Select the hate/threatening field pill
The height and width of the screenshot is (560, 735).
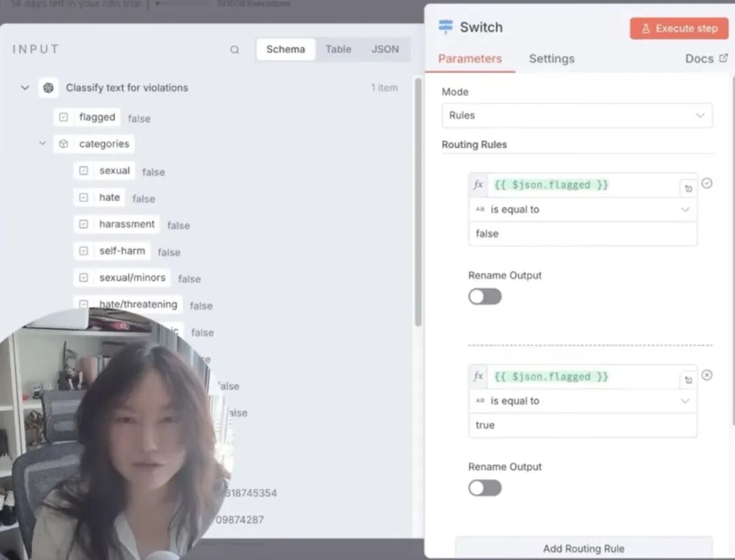coord(128,304)
